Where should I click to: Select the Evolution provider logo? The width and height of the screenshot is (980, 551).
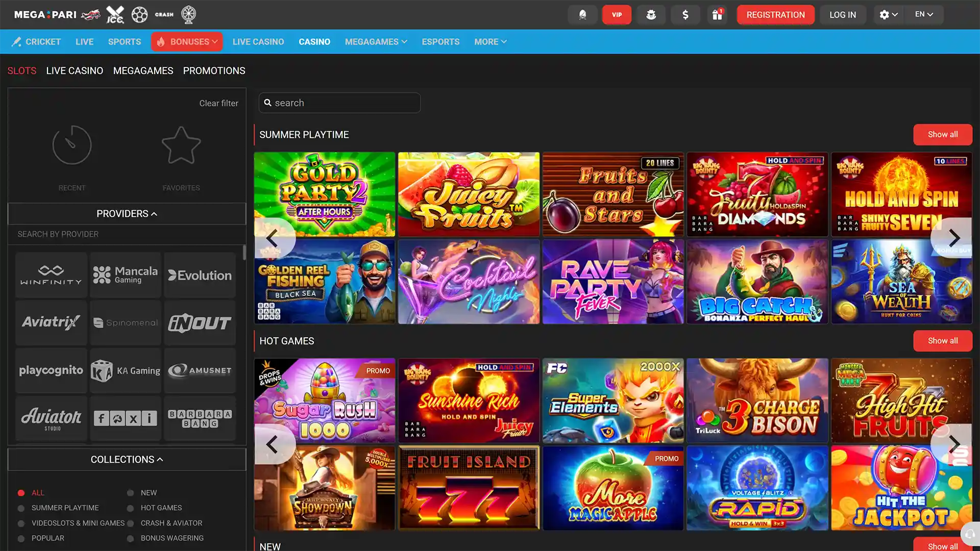[x=200, y=275]
